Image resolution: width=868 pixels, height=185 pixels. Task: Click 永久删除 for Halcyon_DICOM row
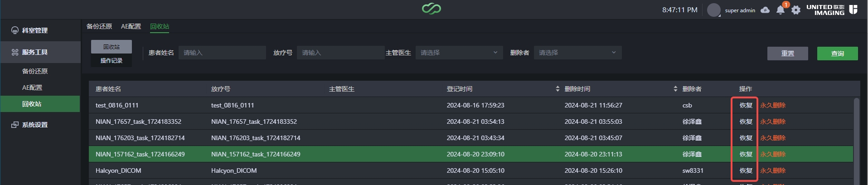click(x=773, y=170)
